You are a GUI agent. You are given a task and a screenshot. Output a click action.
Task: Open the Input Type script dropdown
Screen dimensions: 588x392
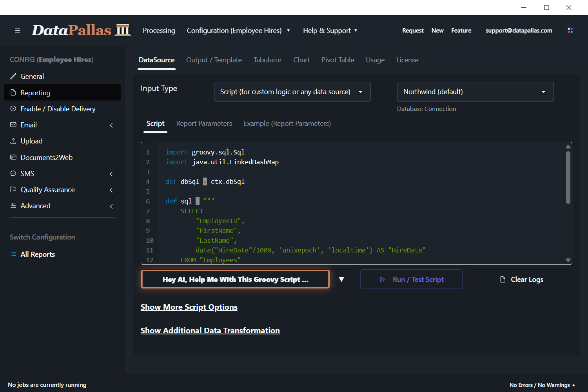[292, 92]
